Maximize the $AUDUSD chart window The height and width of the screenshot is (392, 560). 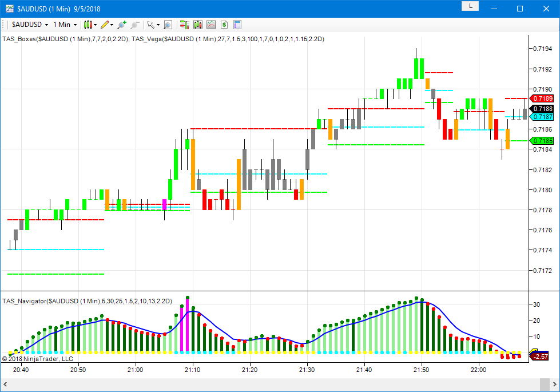[x=520, y=9]
